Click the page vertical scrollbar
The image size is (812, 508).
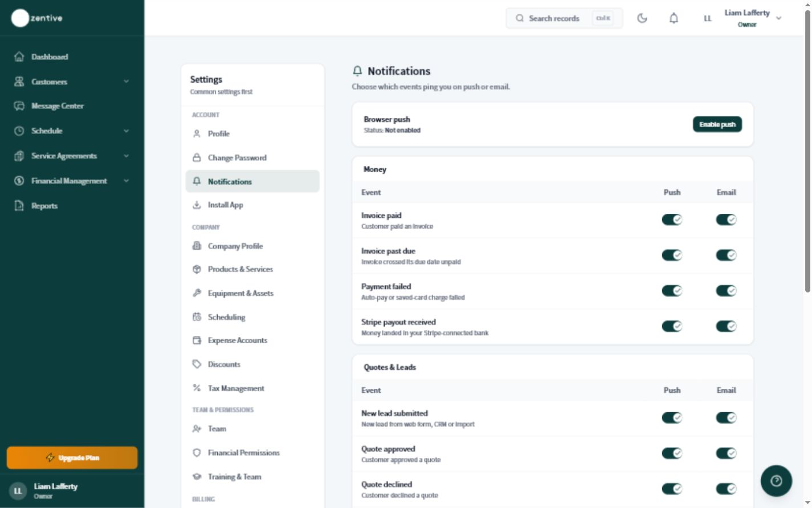(x=807, y=151)
